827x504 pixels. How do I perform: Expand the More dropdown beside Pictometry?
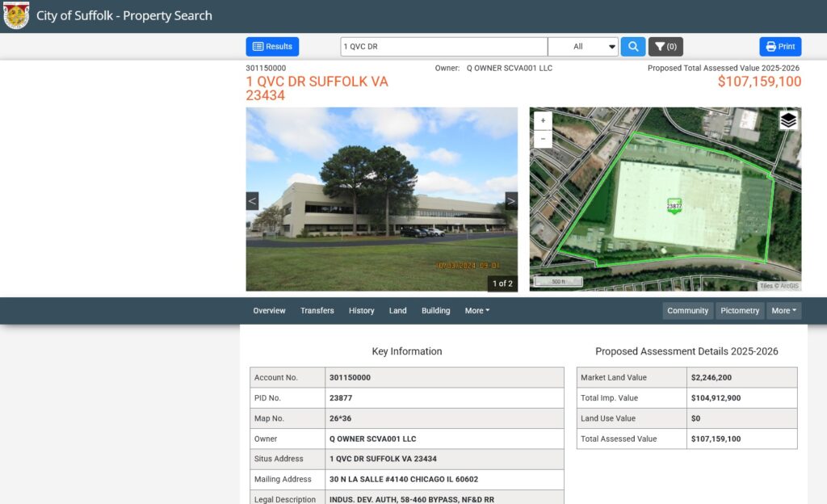(x=783, y=310)
